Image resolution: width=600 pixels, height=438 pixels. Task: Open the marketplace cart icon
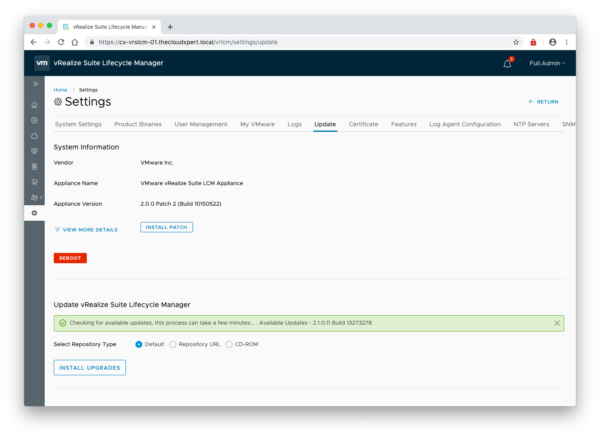pos(34,182)
